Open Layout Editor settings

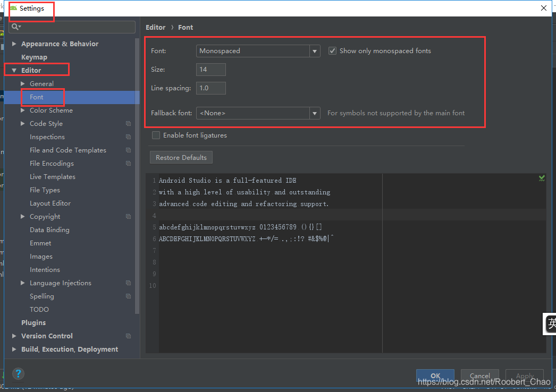(x=50, y=203)
